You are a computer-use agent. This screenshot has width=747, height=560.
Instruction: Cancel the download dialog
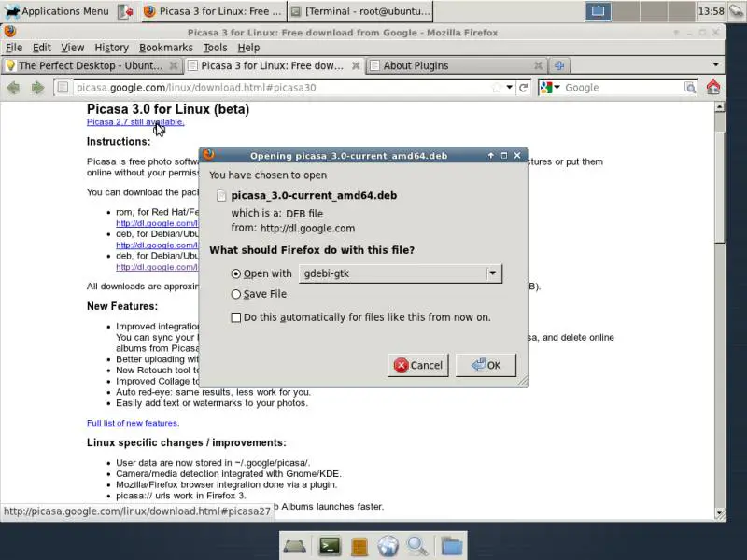(x=418, y=365)
